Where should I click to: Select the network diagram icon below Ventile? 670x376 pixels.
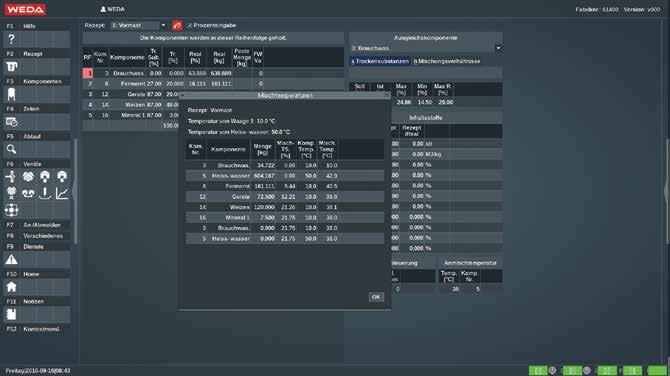coord(11,210)
